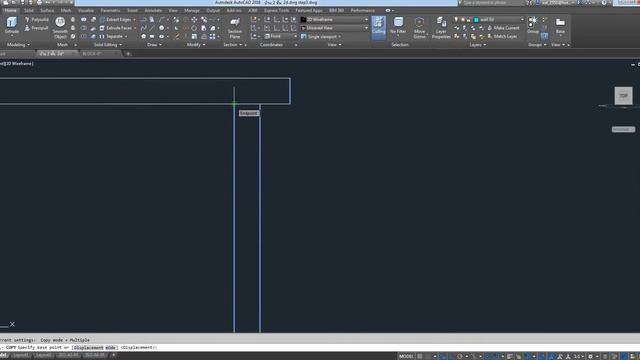Viewport: 640px width, 360px height.
Task: Expand the Solid Editing panel
Action: 108,45
